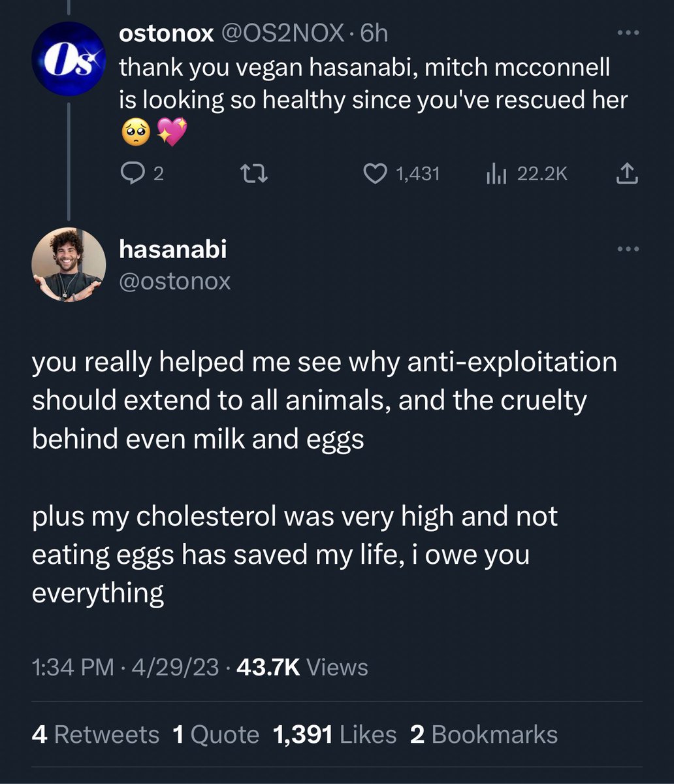Open the ostonox display name link
Image resolution: width=674 pixels, height=784 pixels.
point(166,33)
